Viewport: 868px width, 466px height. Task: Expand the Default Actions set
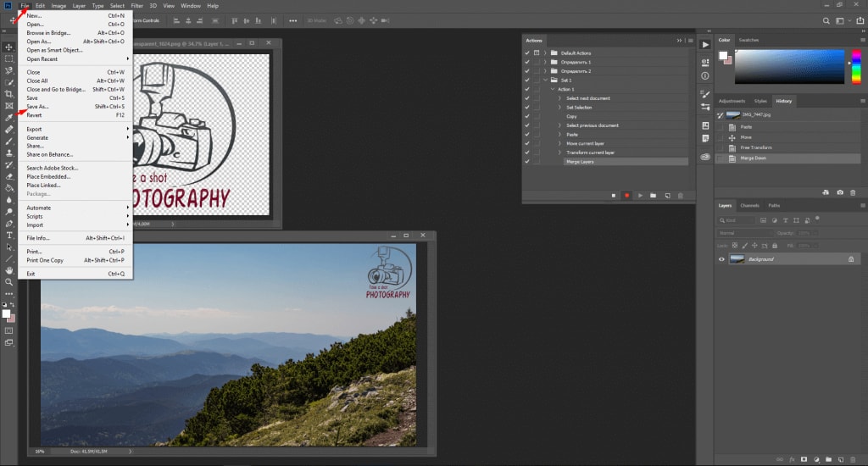pyautogui.click(x=545, y=53)
